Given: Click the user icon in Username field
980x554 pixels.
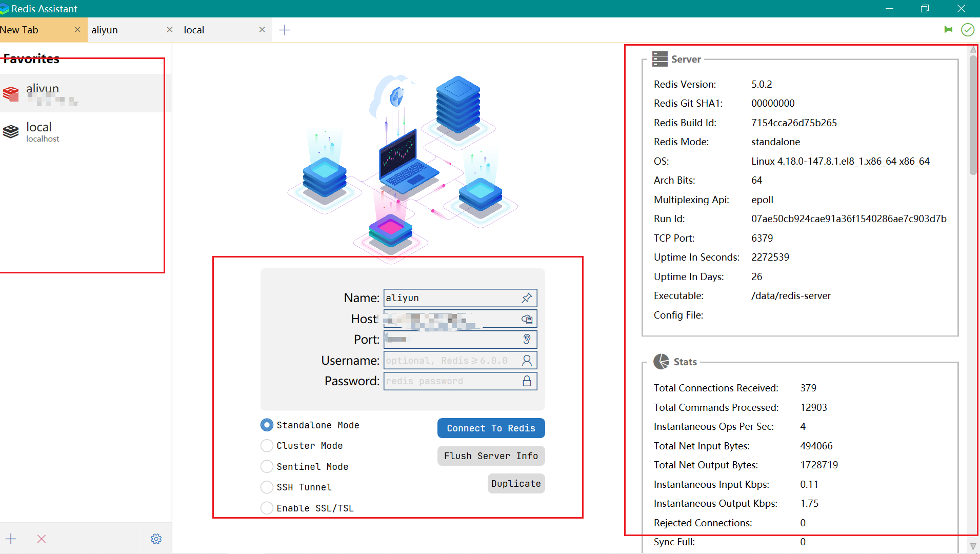Looking at the screenshot, I should point(527,361).
